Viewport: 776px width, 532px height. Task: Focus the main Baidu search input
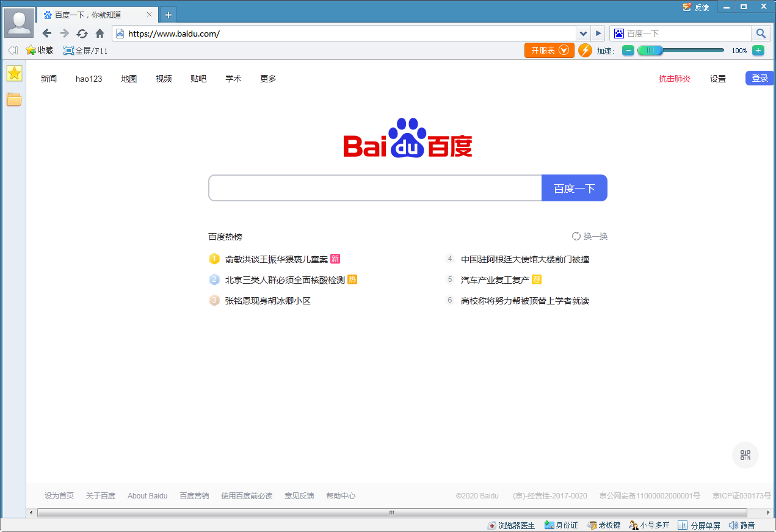click(375, 188)
